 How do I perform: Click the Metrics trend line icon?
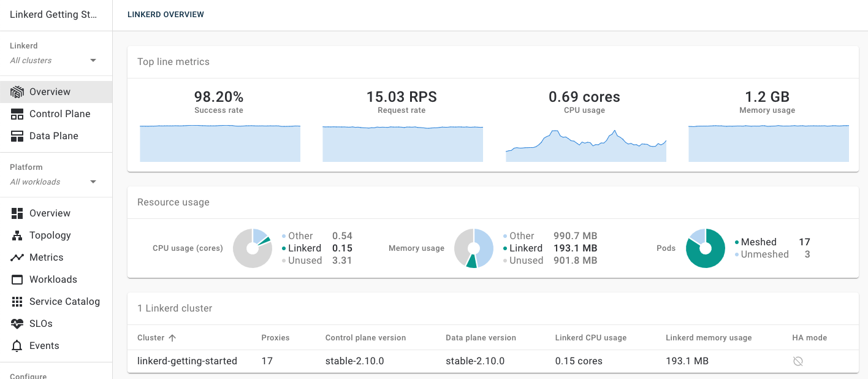click(17, 258)
